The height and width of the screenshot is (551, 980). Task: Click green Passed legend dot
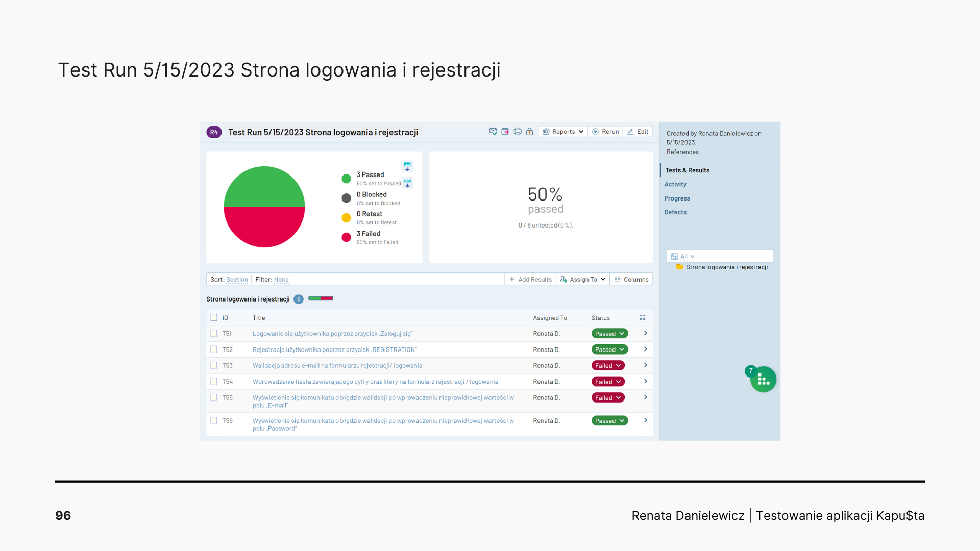(x=346, y=179)
